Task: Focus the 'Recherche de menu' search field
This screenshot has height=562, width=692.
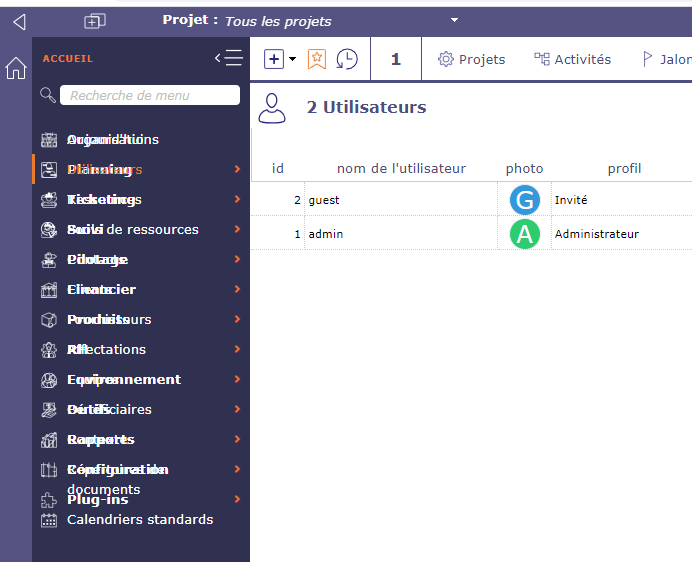Action: point(150,95)
